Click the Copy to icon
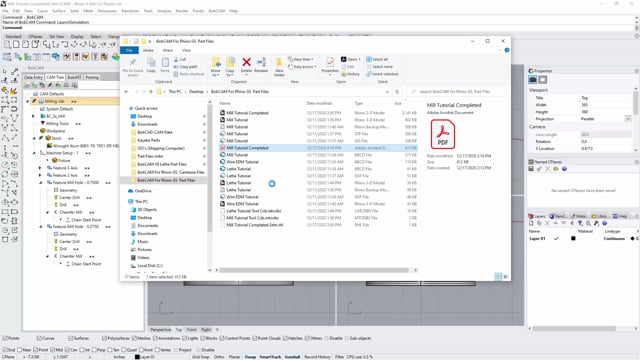This screenshot has width=640, height=360. pos(230,62)
